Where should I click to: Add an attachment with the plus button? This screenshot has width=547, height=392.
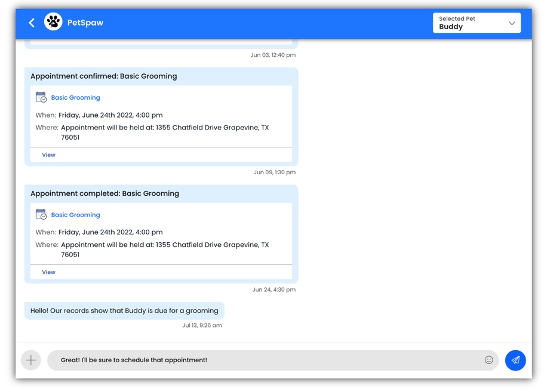pyautogui.click(x=31, y=360)
